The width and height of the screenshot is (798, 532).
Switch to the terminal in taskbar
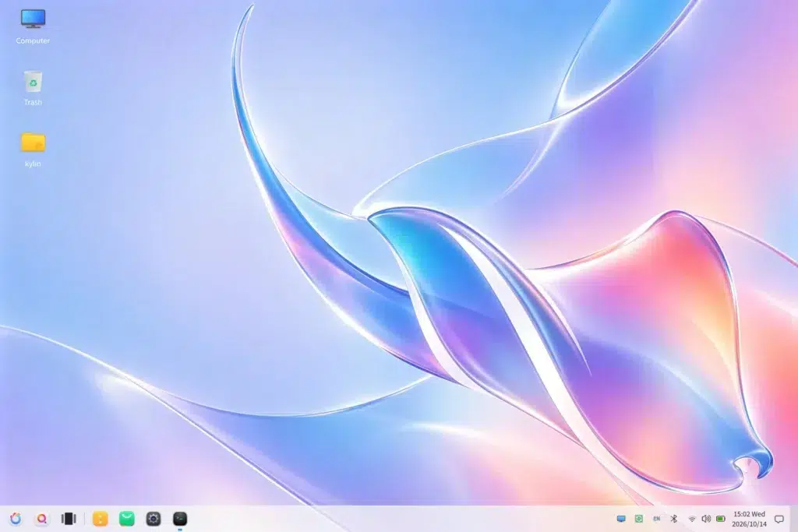pyautogui.click(x=180, y=519)
